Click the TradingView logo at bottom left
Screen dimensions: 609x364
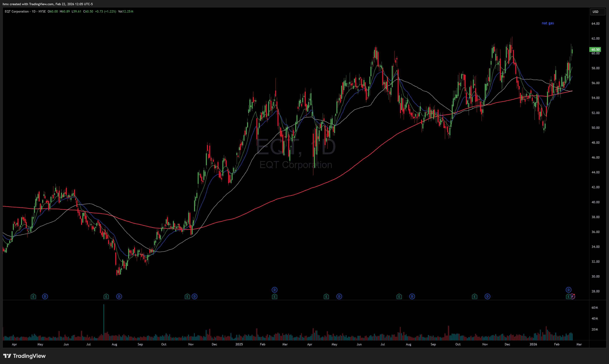[24, 356]
